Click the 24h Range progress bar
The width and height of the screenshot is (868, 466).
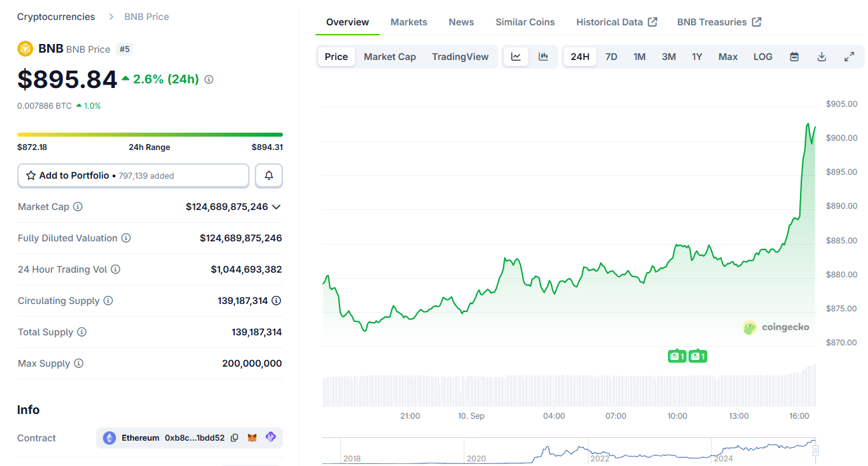(x=149, y=135)
